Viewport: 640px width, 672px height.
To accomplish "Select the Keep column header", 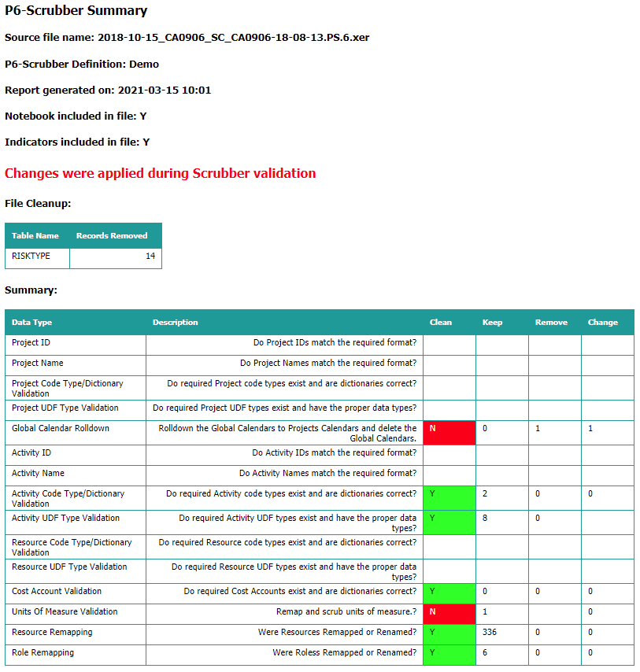I will (x=491, y=322).
